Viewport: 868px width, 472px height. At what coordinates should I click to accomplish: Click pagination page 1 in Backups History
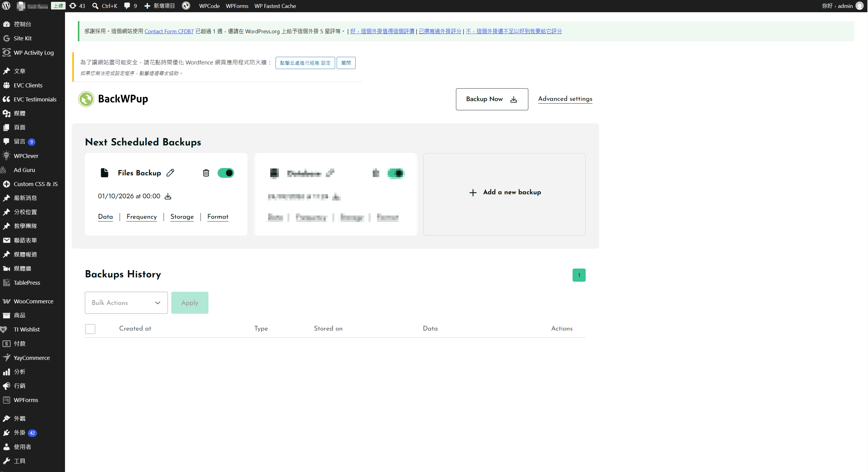(579, 275)
